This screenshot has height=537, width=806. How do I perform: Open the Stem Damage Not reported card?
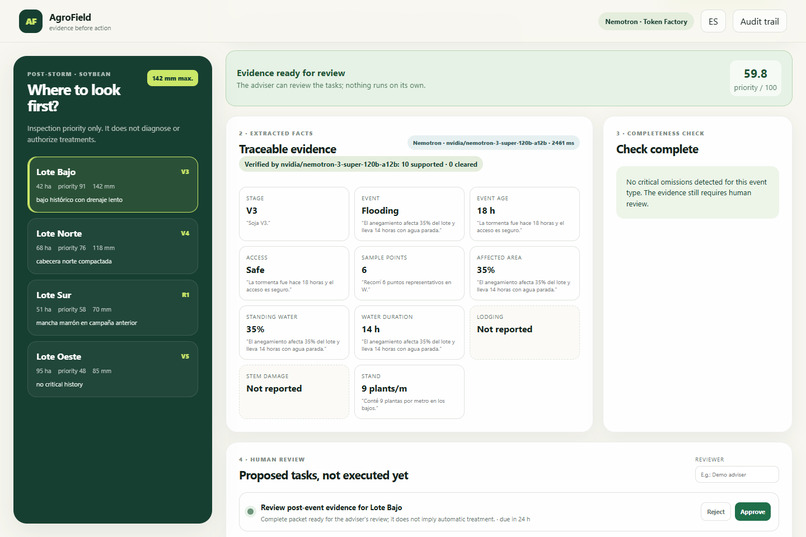point(294,392)
